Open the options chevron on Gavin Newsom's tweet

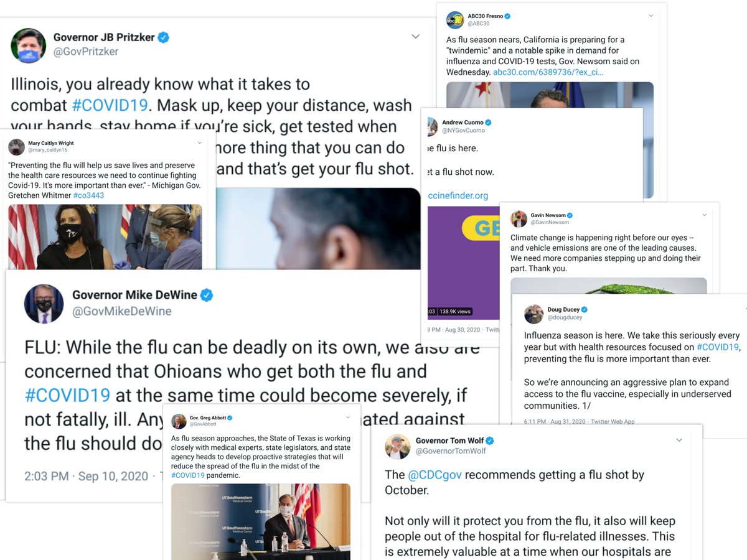tap(705, 215)
